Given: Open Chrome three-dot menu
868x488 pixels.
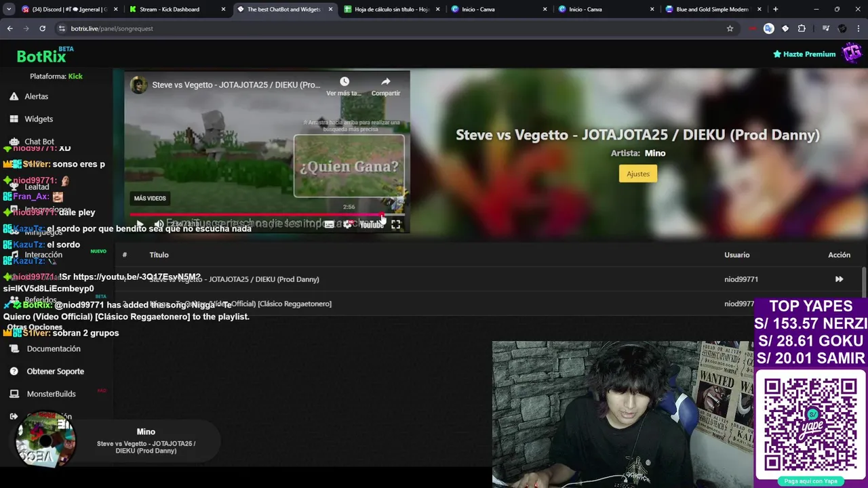Looking at the screenshot, I should coord(859,28).
